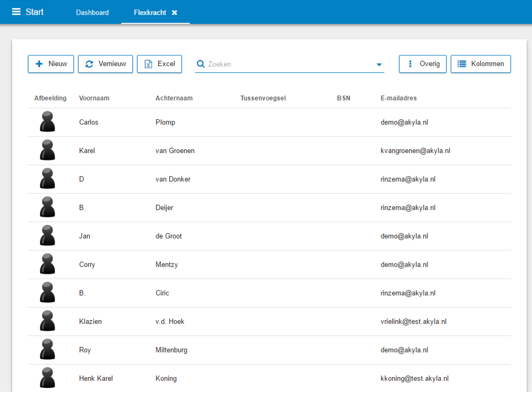Select the first name Jan
Screen dimensions: 532x395
point(84,236)
